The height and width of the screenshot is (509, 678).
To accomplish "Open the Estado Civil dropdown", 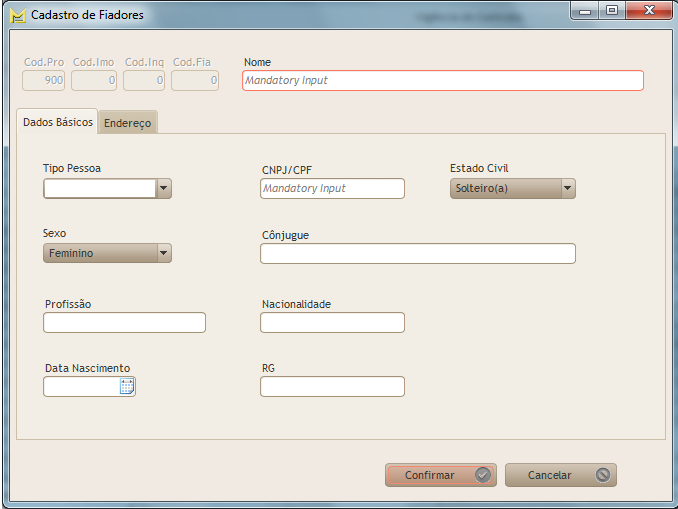I will (567, 188).
